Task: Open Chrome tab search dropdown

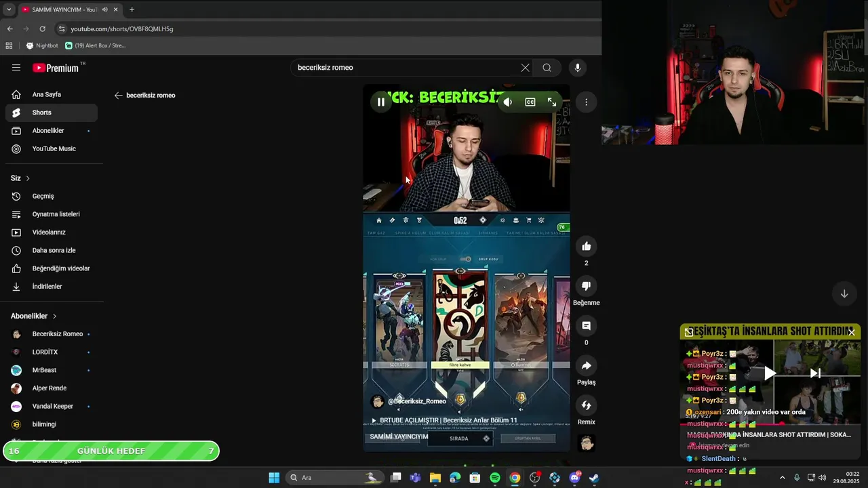Action: tap(9, 9)
